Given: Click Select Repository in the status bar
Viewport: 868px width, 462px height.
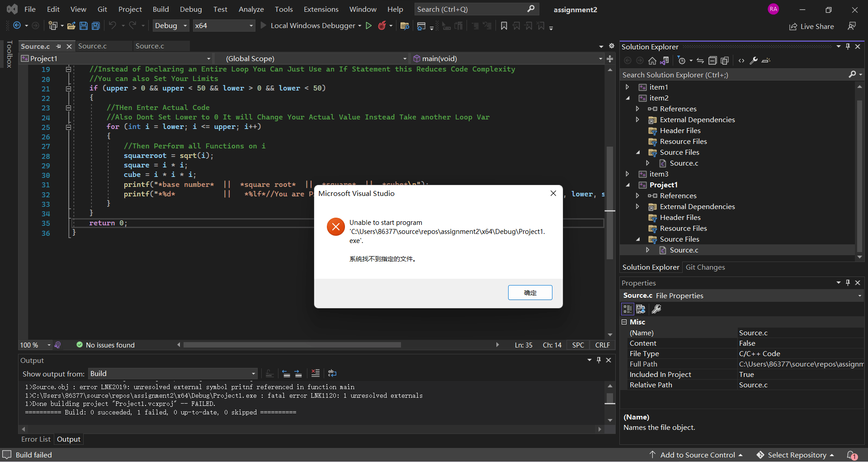Looking at the screenshot, I should (796, 455).
